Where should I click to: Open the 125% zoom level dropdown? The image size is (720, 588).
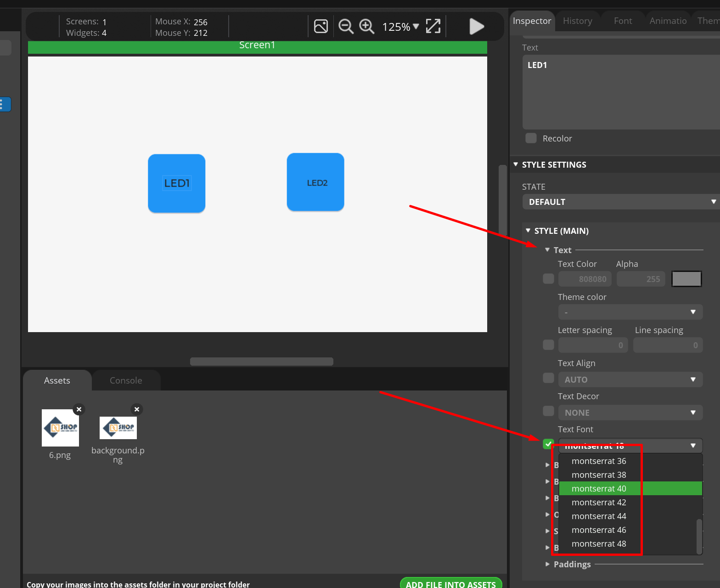coord(400,27)
